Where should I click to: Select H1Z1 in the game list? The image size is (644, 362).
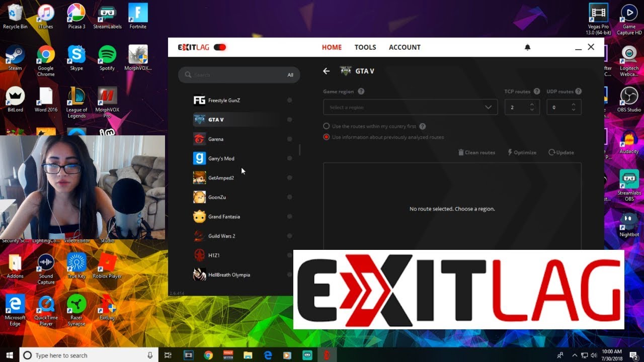point(243,255)
